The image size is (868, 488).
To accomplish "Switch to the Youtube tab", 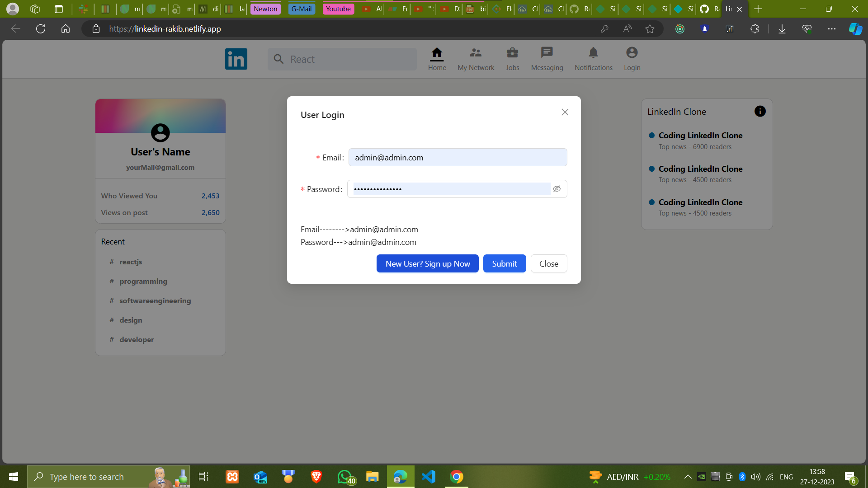I will [x=338, y=9].
